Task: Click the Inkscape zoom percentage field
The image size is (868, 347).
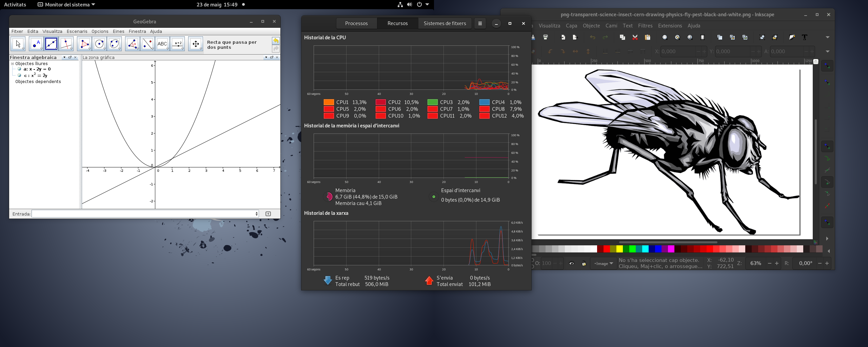Action: 756,263
